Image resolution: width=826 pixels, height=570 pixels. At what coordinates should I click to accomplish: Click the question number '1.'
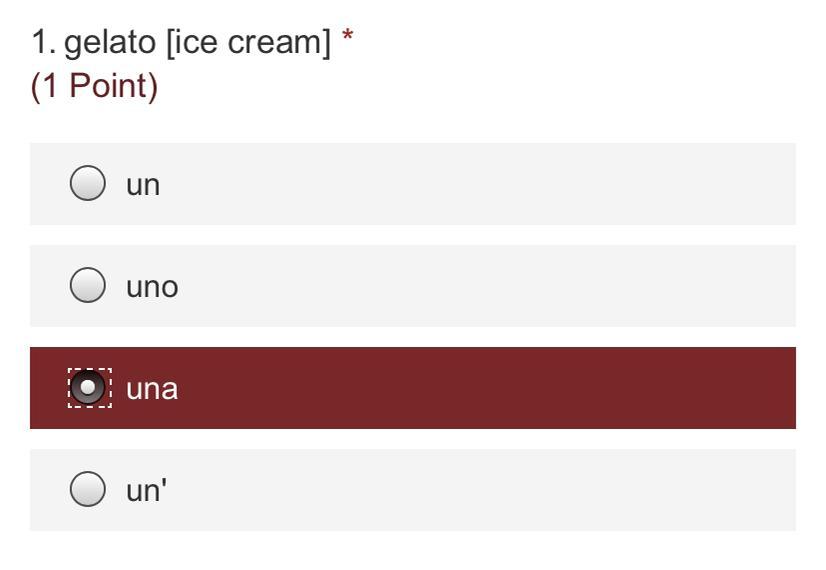coord(43,42)
